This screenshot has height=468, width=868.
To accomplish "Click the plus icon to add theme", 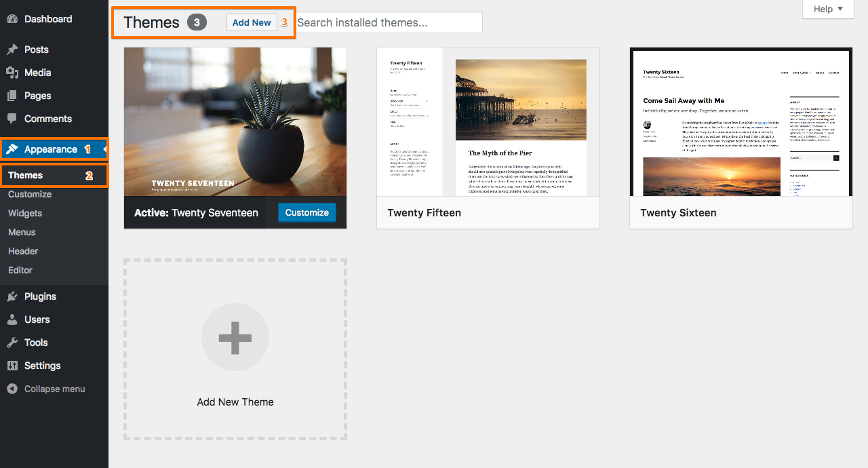I will (235, 337).
